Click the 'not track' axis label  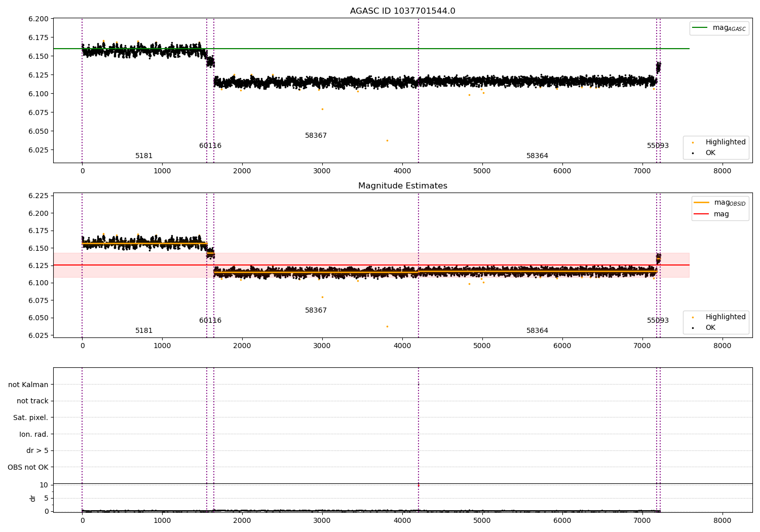[32, 401]
